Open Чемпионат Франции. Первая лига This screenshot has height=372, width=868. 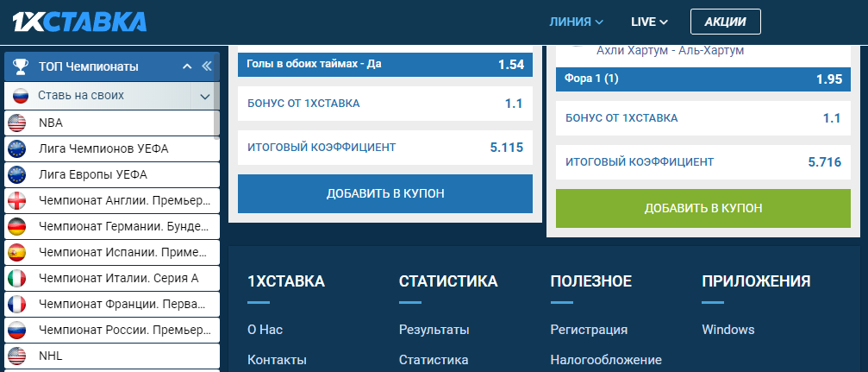click(112, 304)
